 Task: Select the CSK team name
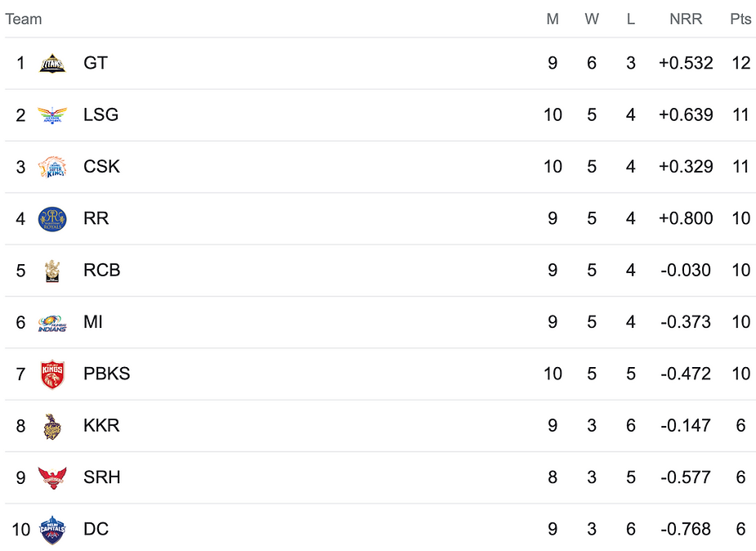[x=101, y=167]
